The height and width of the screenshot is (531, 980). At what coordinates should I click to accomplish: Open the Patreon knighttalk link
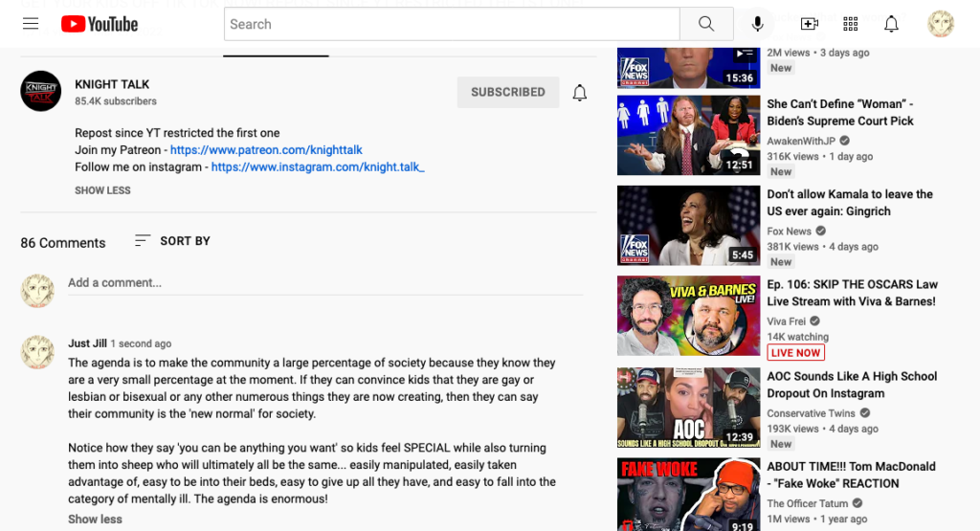click(x=266, y=150)
